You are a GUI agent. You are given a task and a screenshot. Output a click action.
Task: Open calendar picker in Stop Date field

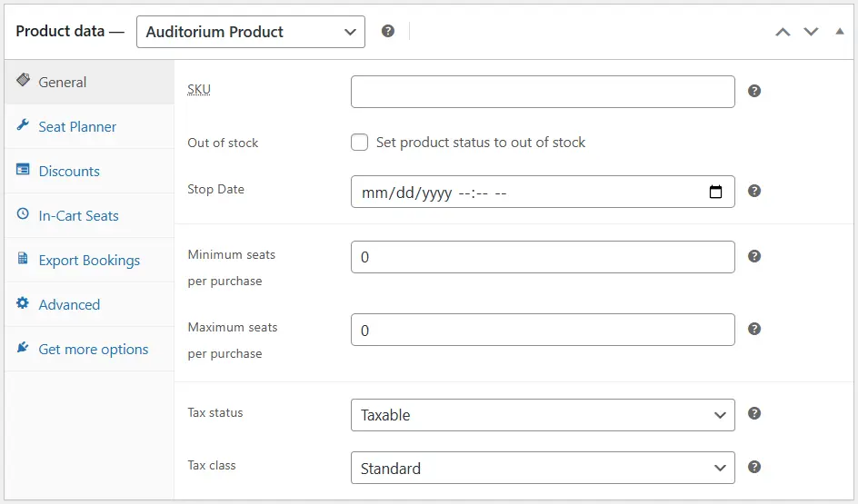tap(715, 192)
